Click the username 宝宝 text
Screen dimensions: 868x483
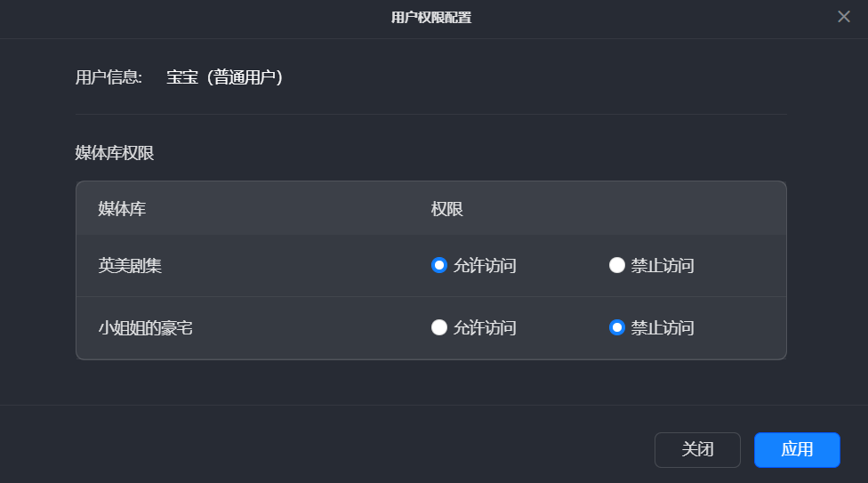[182, 77]
